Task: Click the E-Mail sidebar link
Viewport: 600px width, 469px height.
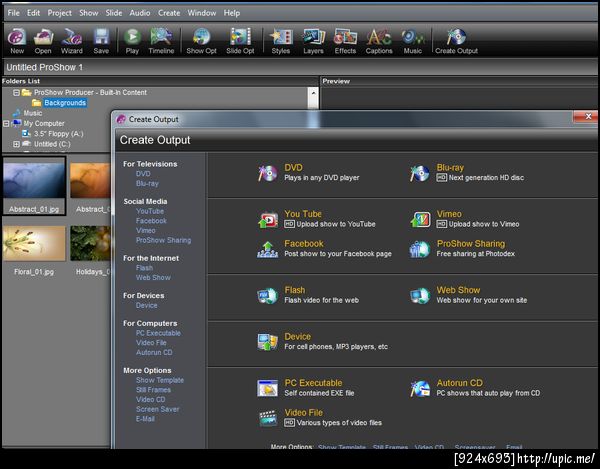Action: coord(145,419)
